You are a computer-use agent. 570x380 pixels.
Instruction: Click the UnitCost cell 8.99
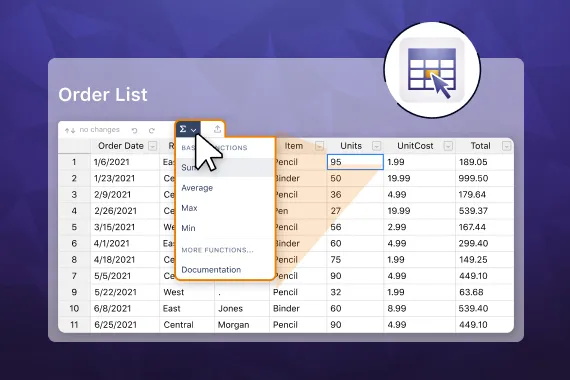coord(420,308)
